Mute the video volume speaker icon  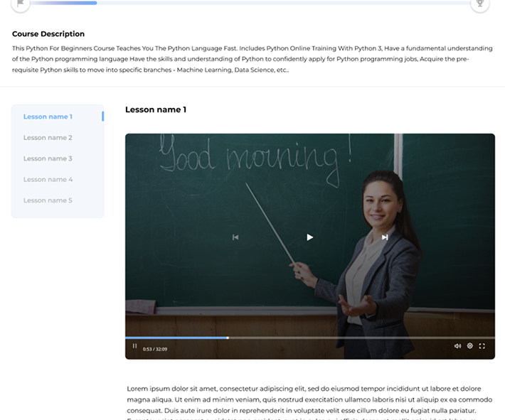pos(457,346)
